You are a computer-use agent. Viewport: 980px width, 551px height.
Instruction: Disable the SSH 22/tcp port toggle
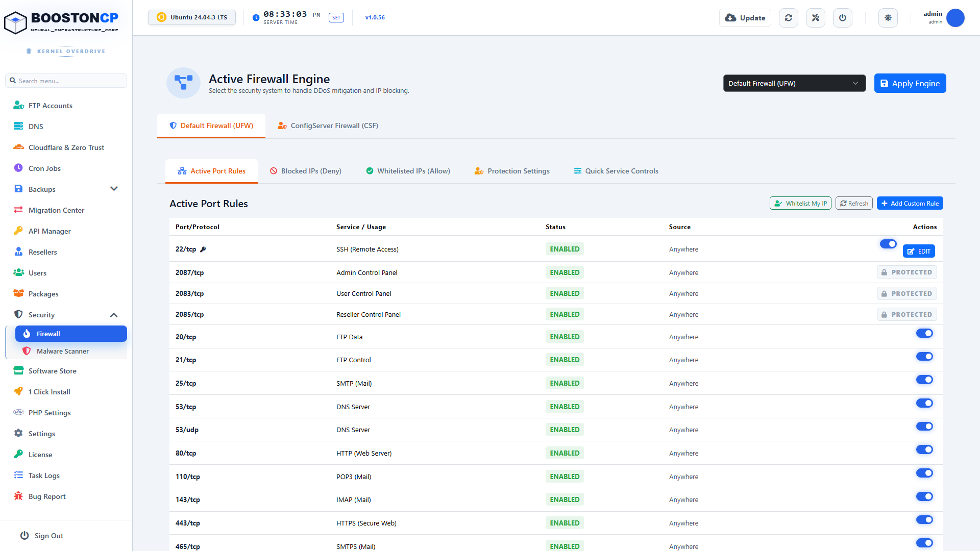888,244
